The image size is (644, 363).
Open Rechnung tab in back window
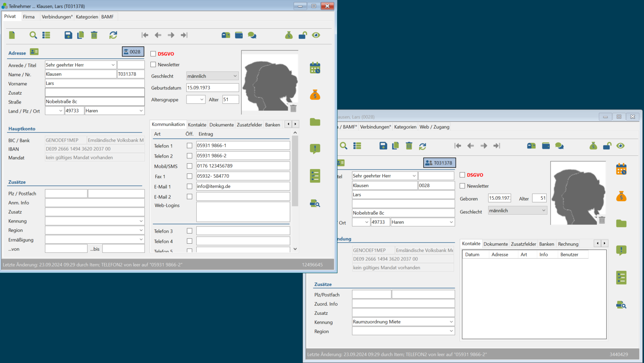tap(568, 244)
